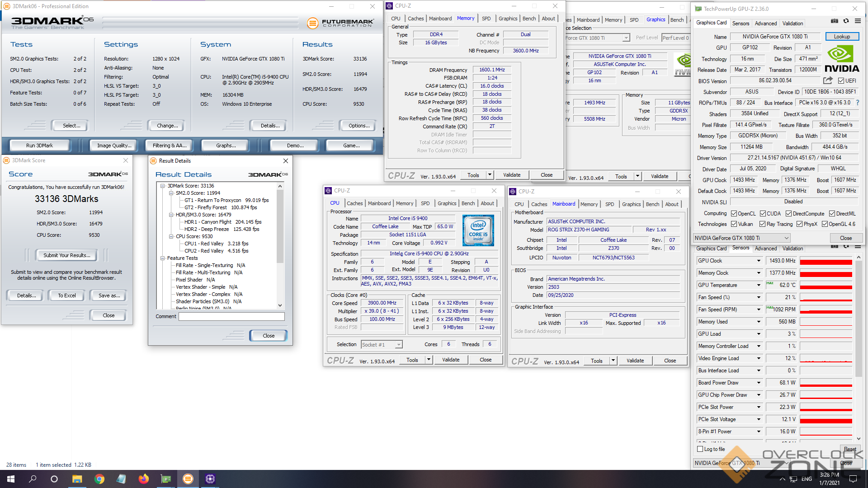The width and height of the screenshot is (868, 488).
Task: Open the SPD tab in memory CPU-Z window
Action: (486, 19)
